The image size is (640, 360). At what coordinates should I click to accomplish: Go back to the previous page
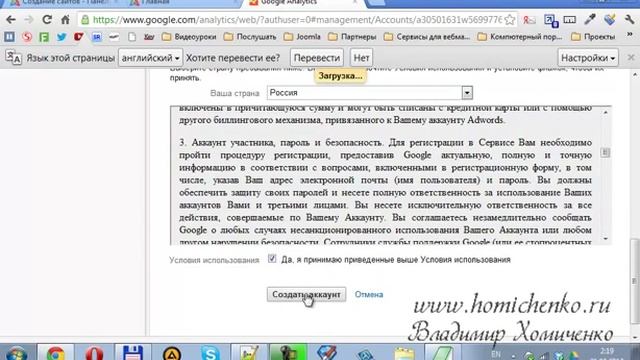tap(11, 20)
